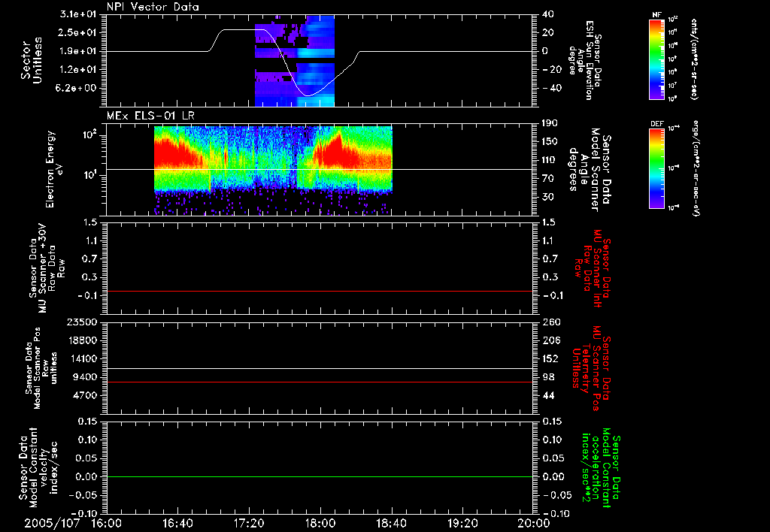The width and height of the screenshot is (770, 532).
Task: Click the ELS electron energy spectrogram
Action: click(273, 171)
